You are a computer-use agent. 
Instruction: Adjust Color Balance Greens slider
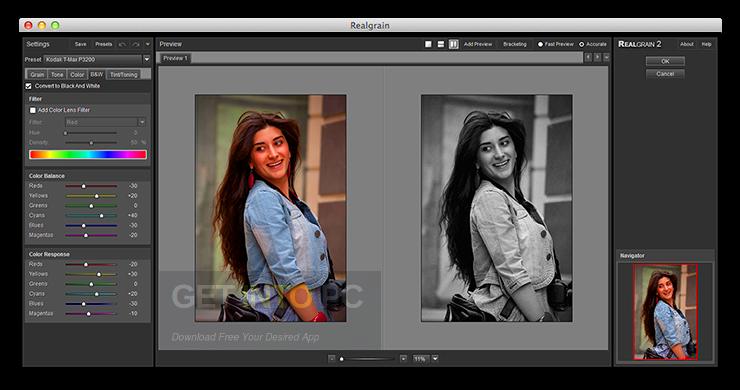91,206
